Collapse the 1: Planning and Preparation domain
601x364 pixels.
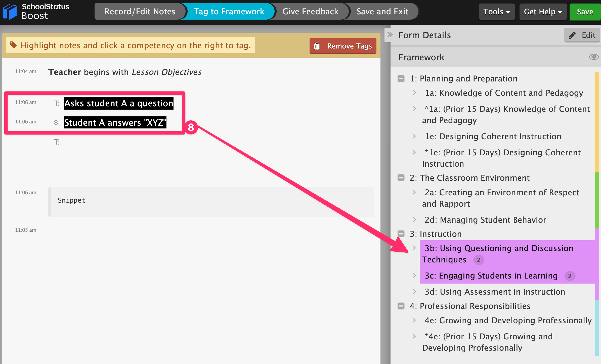401,79
